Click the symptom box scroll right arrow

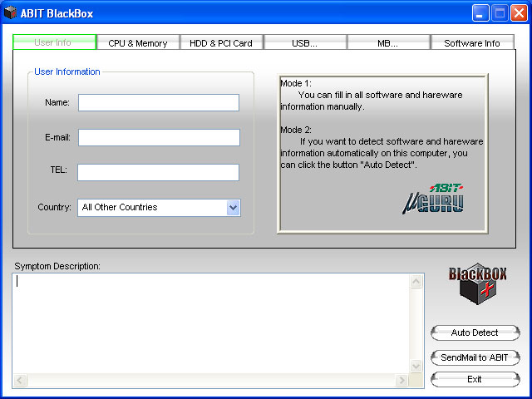coord(401,381)
